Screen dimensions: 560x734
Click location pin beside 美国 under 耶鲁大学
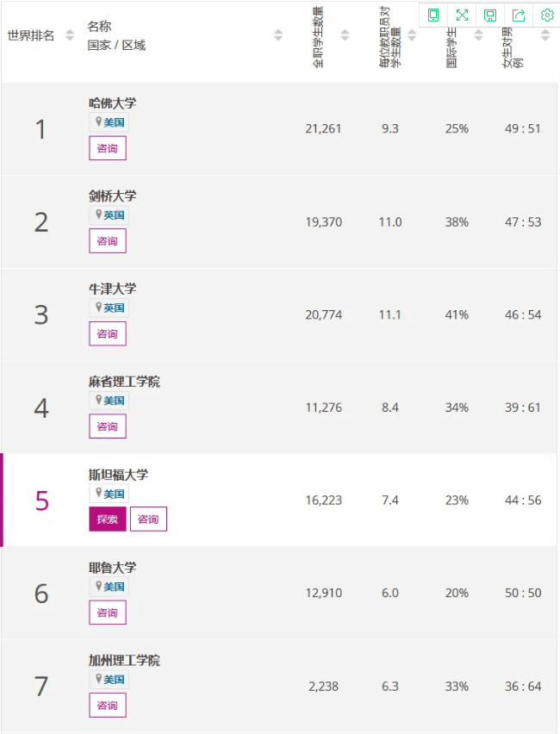(x=98, y=586)
